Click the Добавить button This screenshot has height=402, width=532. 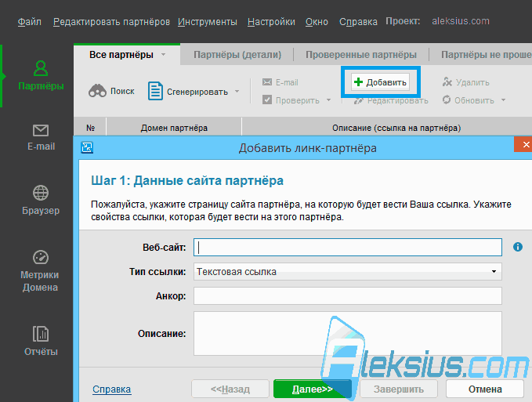(380, 82)
